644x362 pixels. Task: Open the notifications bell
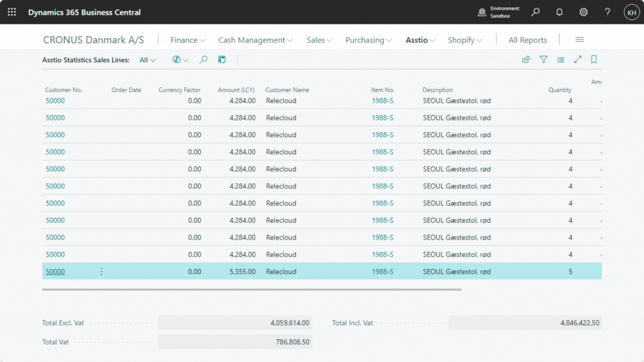pos(559,12)
